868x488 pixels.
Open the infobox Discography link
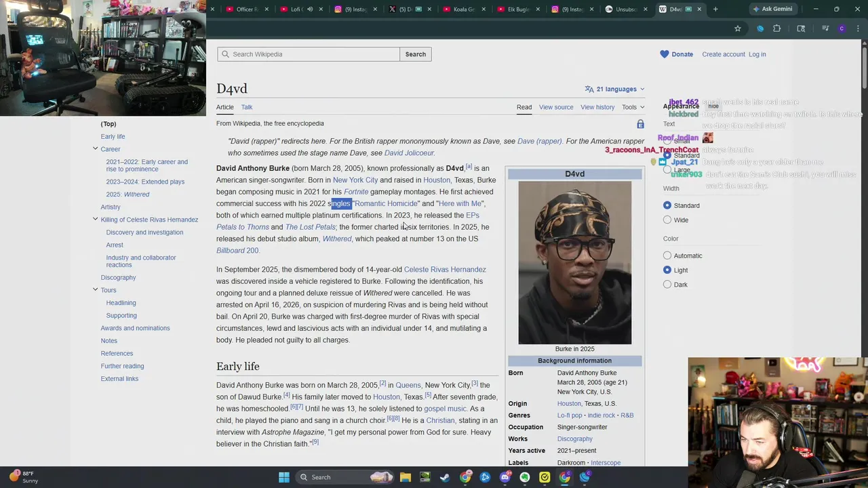(x=575, y=439)
